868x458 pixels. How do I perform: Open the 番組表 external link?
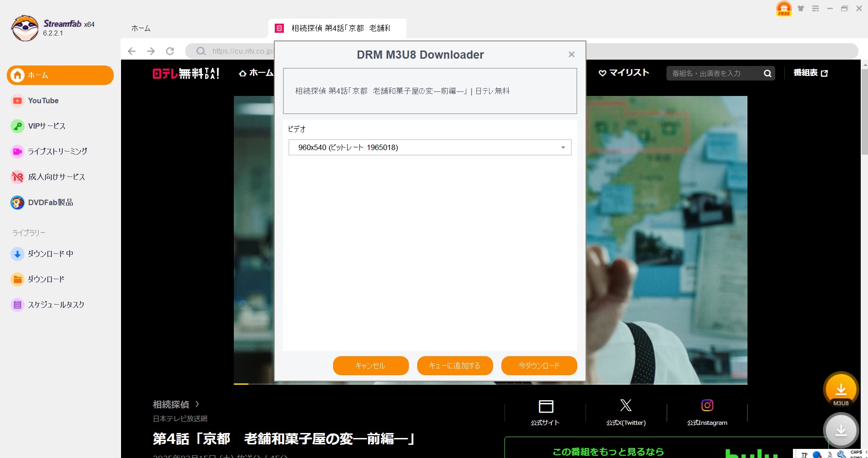tap(811, 73)
